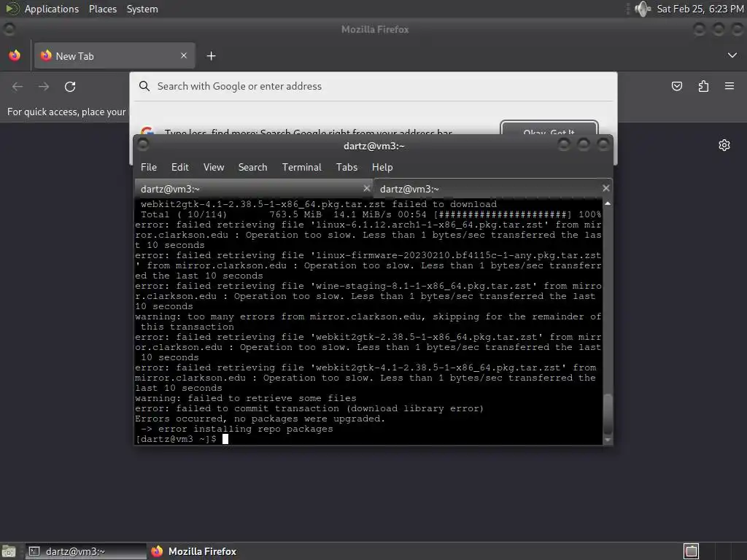Go back with the Firefox back arrow
747x560 pixels.
18,87
